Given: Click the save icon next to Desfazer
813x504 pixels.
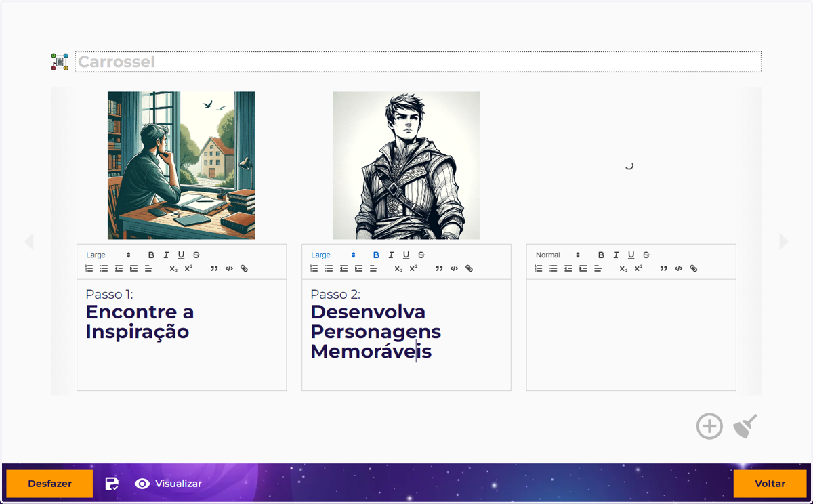Looking at the screenshot, I should tap(112, 484).
